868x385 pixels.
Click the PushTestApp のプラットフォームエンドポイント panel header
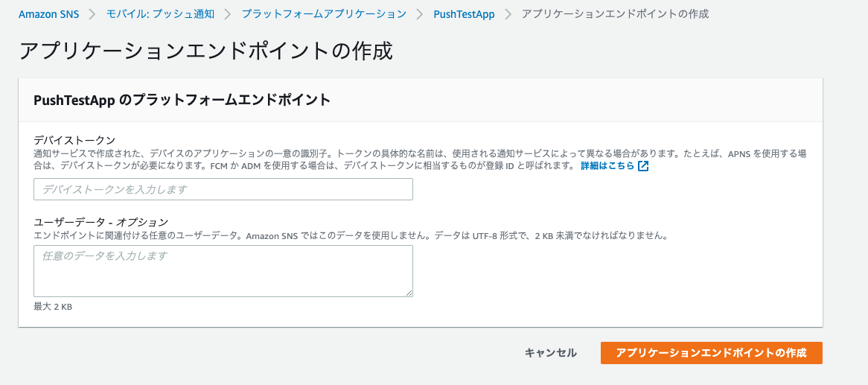(182, 100)
